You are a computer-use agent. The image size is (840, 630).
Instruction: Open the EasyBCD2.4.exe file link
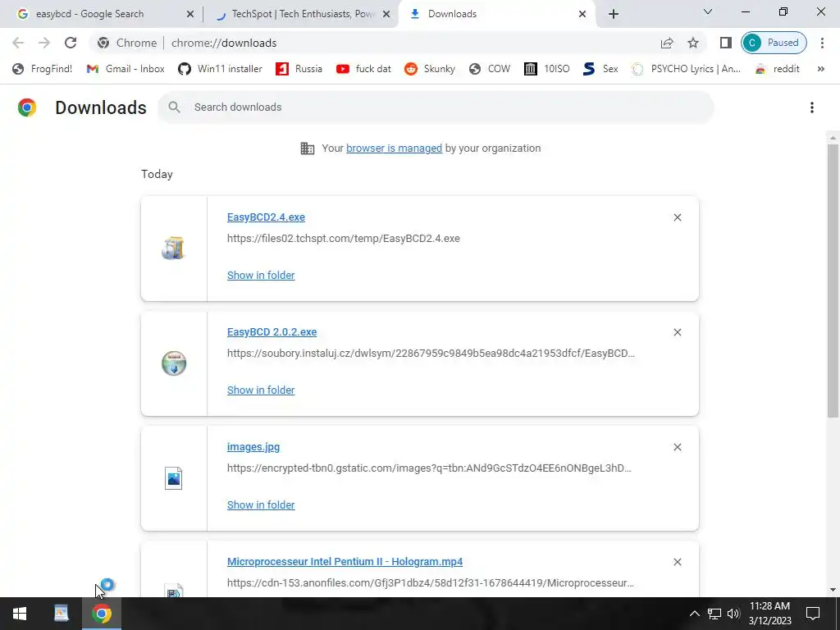[x=267, y=217]
